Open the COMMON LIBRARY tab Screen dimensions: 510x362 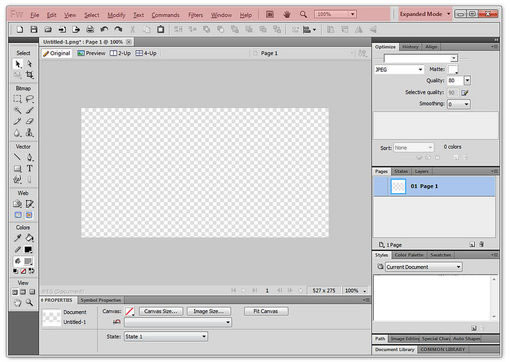click(x=442, y=349)
